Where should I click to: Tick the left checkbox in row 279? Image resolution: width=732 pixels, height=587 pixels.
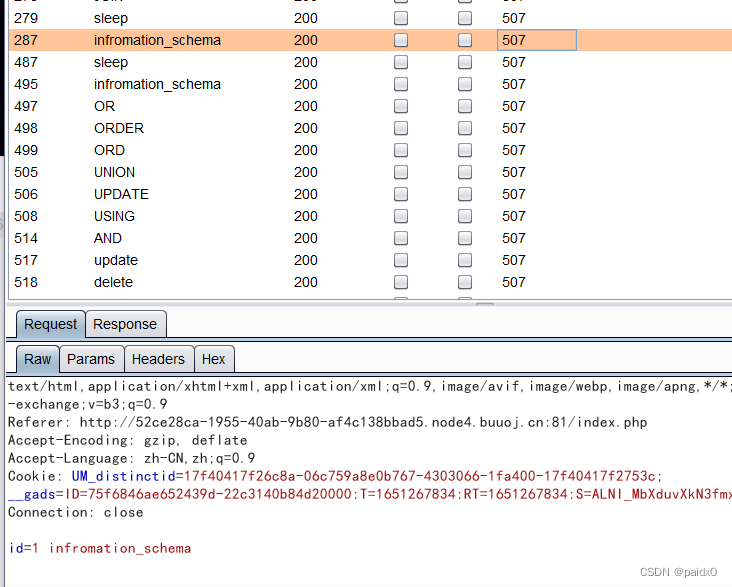pyautogui.click(x=401, y=18)
